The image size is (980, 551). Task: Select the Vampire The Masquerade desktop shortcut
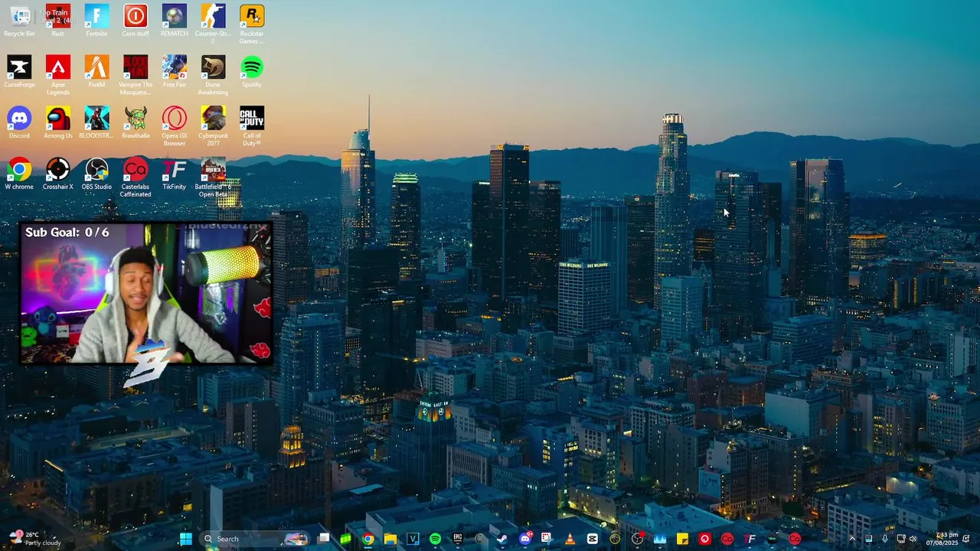point(136,75)
